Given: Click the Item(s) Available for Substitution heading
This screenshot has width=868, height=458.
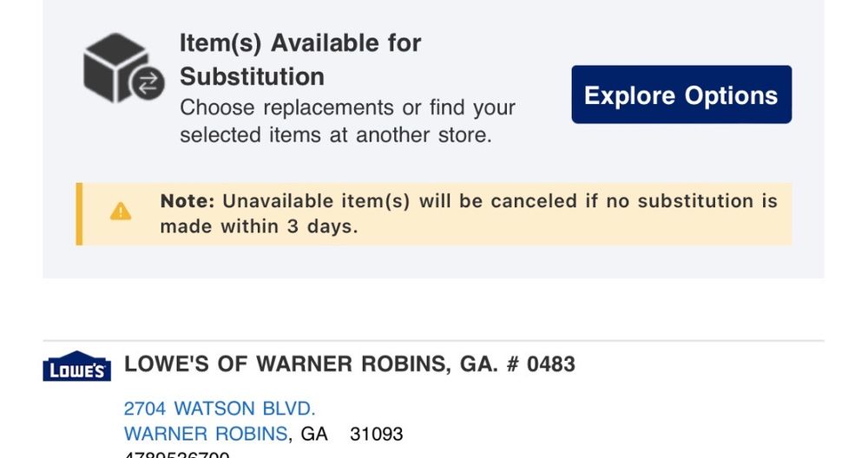Looking at the screenshot, I should (x=300, y=43).
